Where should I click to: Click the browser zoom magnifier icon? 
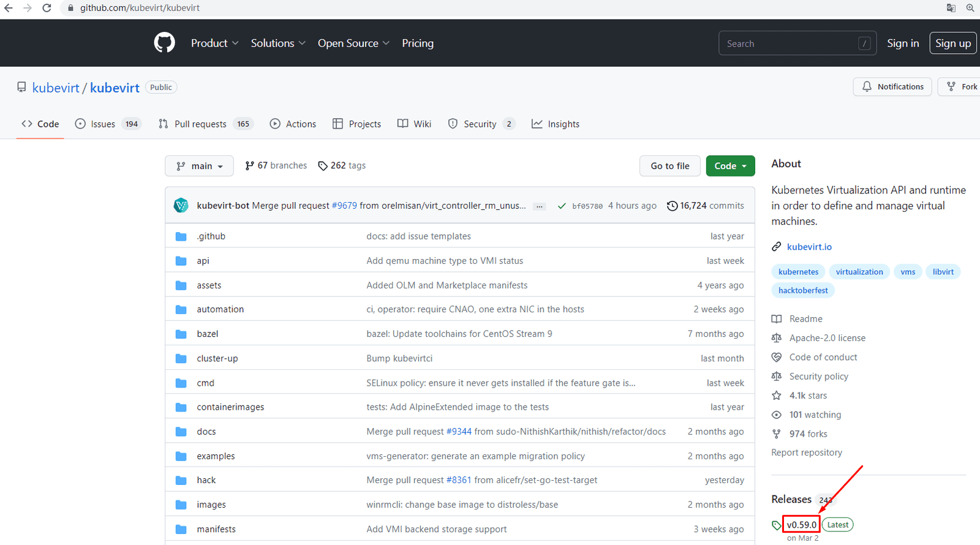point(970,8)
